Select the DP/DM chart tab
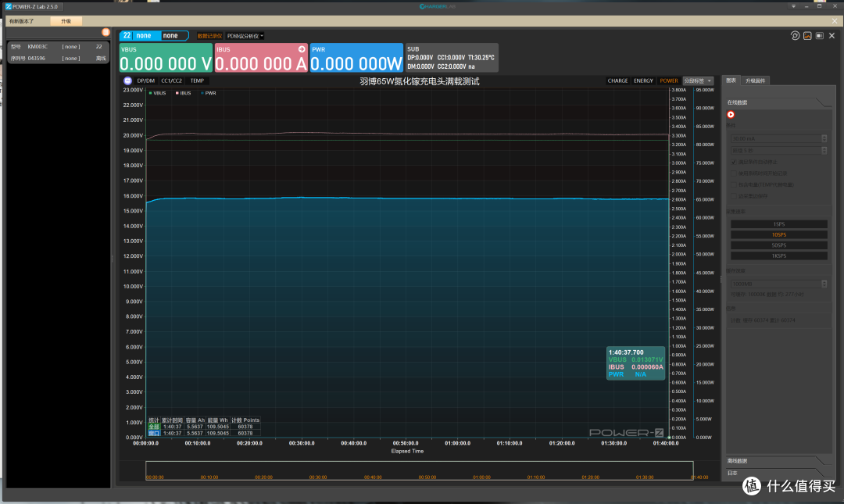The width and height of the screenshot is (844, 504). [146, 80]
